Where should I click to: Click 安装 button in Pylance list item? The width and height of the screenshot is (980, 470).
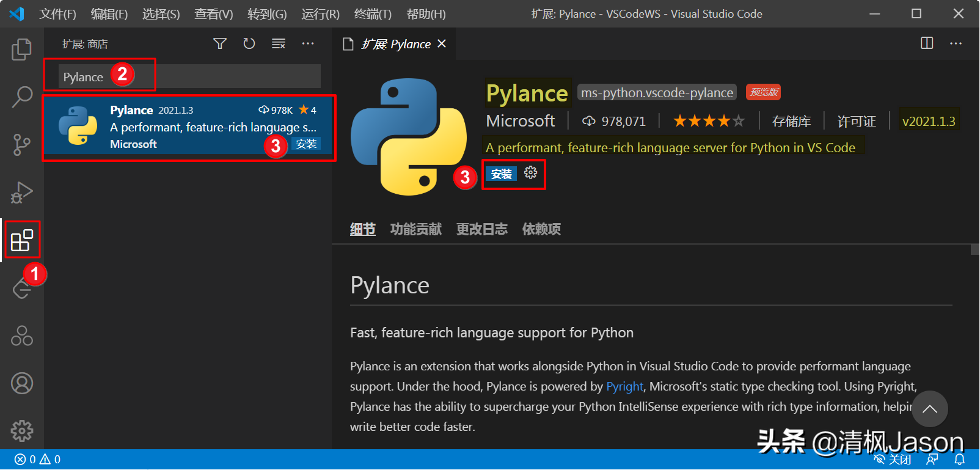306,144
